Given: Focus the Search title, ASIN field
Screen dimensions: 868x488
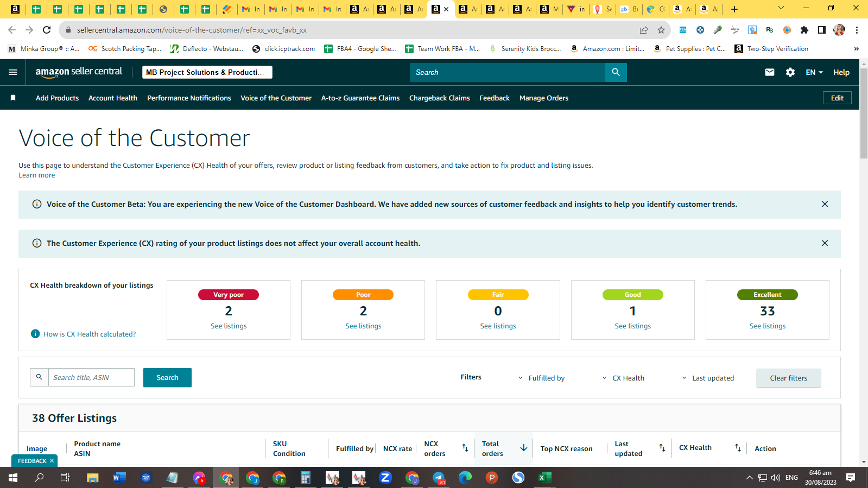Looking at the screenshot, I should [91, 377].
